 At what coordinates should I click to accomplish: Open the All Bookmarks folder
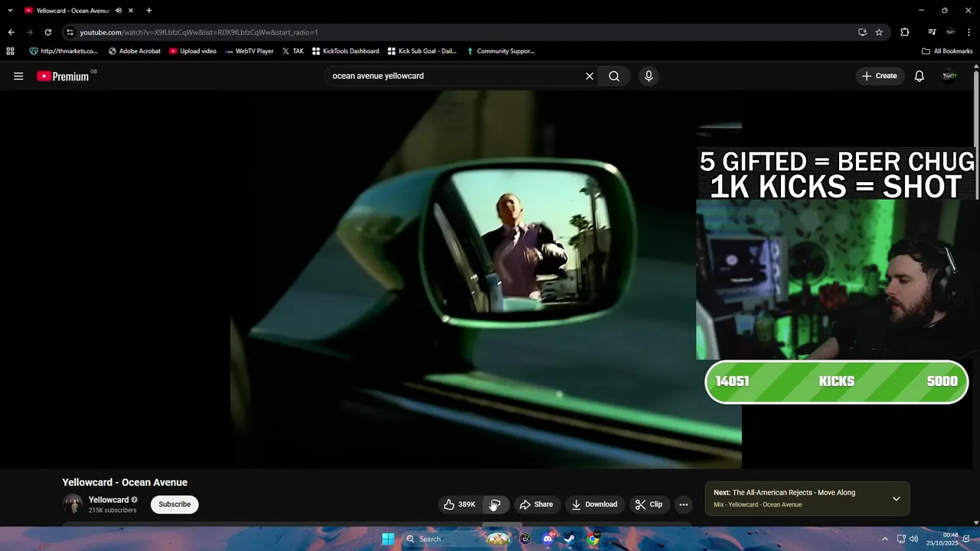(x=947, y=51)
